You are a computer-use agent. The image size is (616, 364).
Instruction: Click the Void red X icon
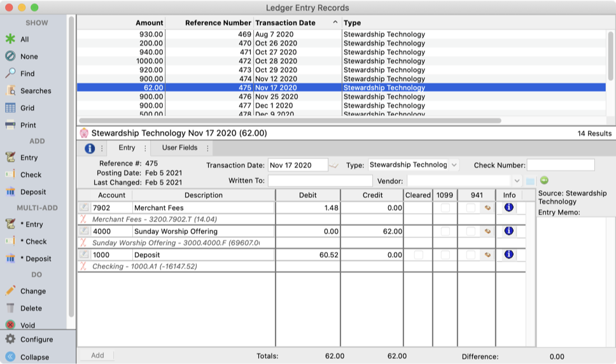coord(10,325)
